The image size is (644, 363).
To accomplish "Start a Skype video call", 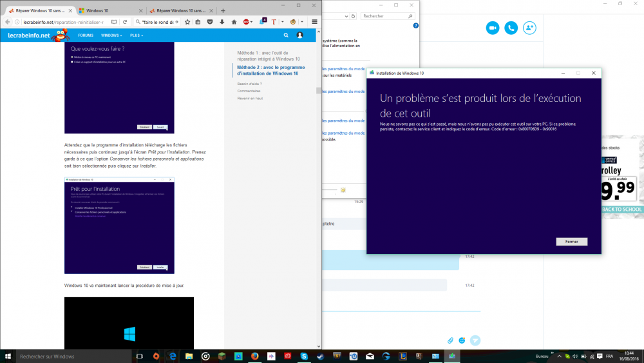I will click(x=493, y=28).
